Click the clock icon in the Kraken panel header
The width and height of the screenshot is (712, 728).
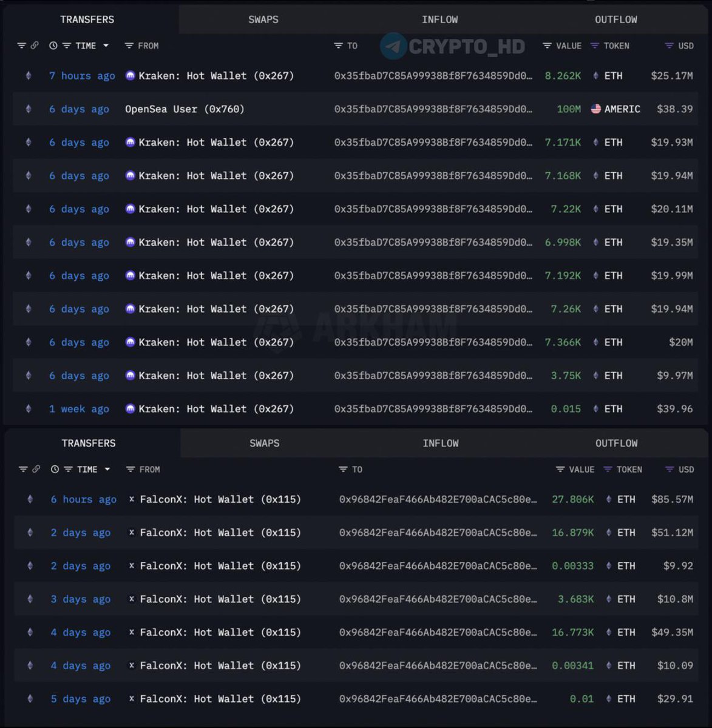[53, 45]
